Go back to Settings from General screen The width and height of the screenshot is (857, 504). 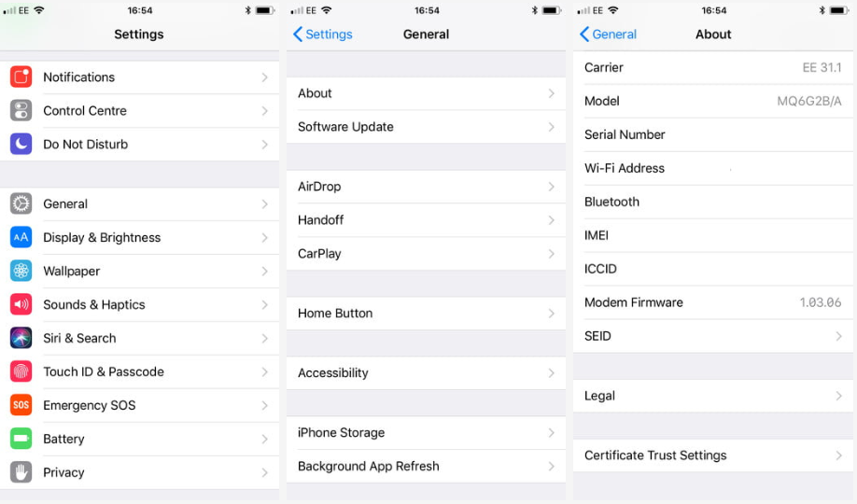point(322,34)
